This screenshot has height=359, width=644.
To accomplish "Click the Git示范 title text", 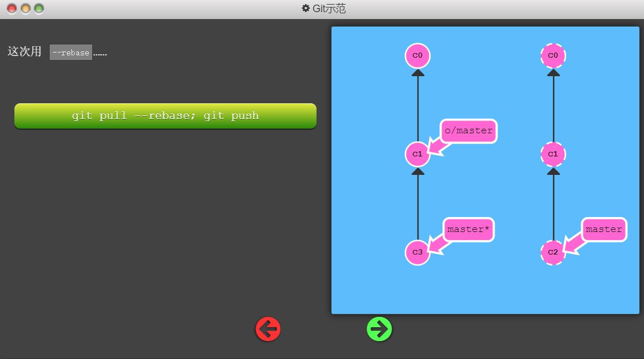I will pyautogui.click(x=329, y=9).
